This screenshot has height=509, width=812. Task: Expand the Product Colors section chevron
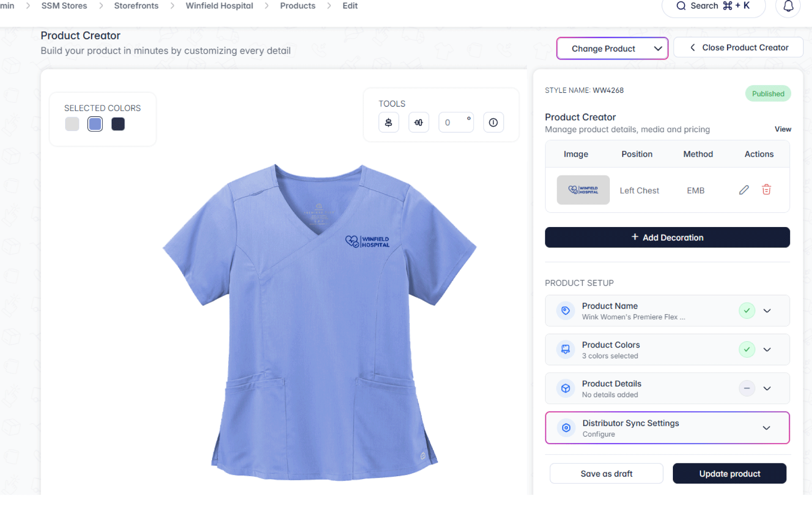[767, 350]
